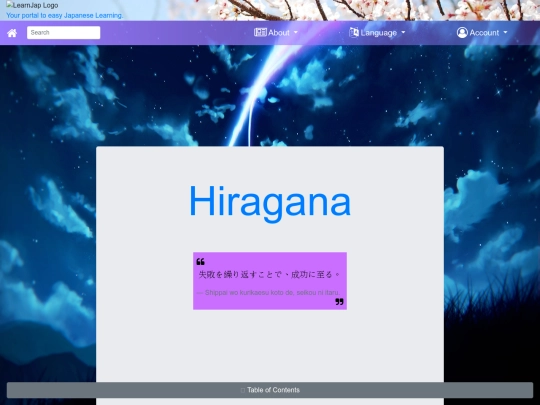This screenshot has height=405, width=540.
Task: Expand the Language dropdown menu
Action: point(377,33)
